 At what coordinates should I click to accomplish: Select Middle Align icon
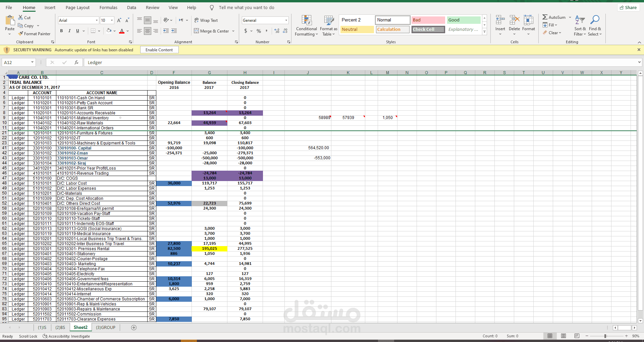click(x=148, y=20)
